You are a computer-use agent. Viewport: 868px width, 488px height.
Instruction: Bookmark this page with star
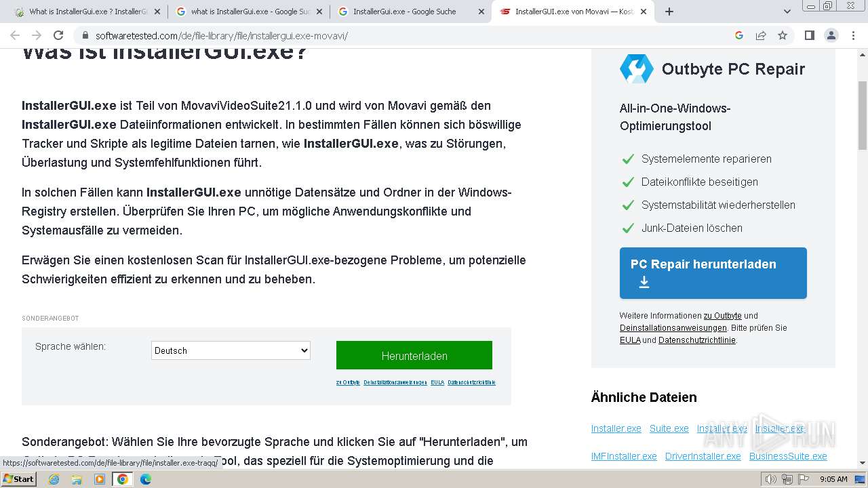pos(783,35)
